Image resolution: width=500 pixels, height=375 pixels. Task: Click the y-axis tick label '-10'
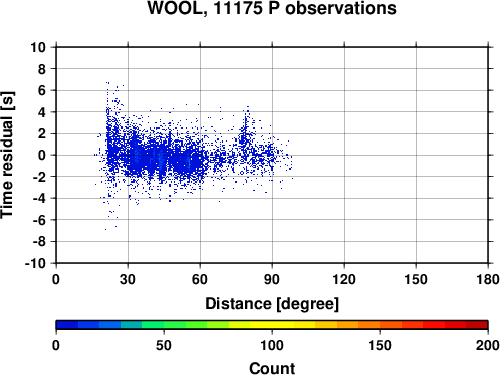[x=35, y=263]
